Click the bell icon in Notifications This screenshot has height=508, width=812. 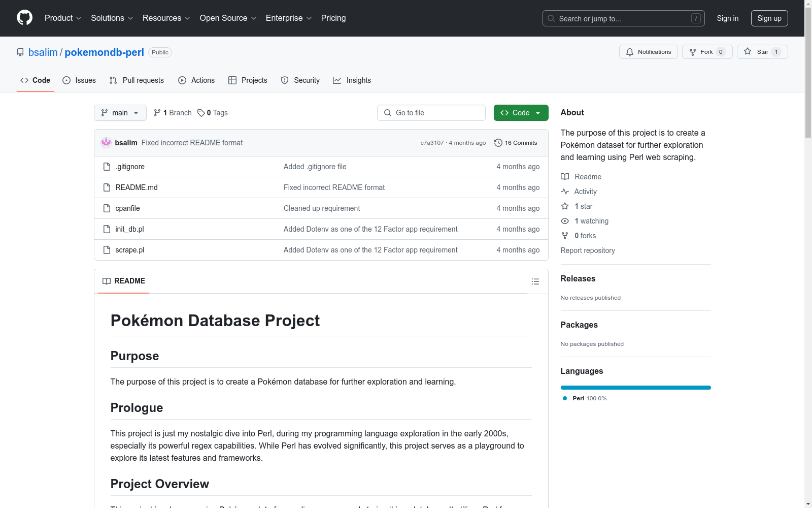(630, 52)
